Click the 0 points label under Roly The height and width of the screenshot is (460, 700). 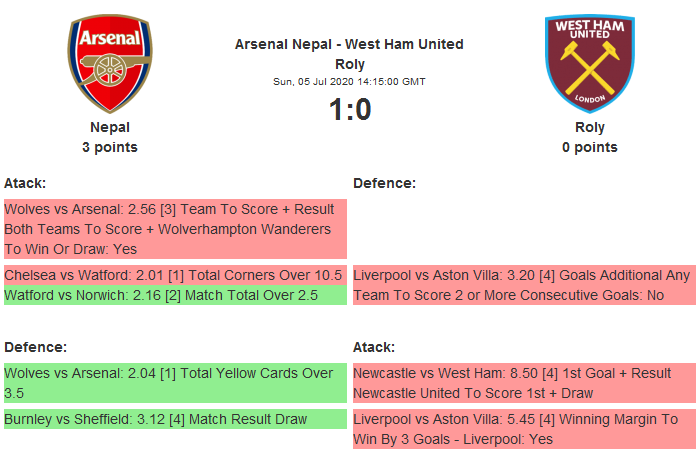589,147
